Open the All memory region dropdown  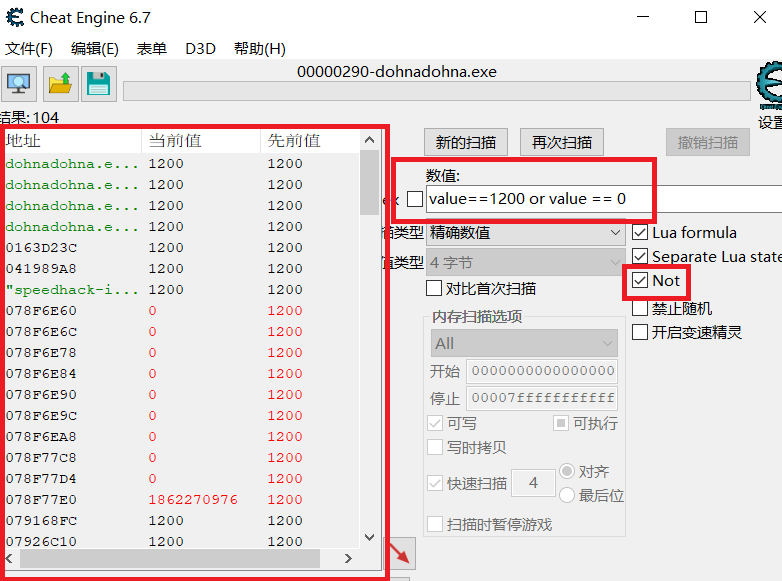click(x=523, y=343)
